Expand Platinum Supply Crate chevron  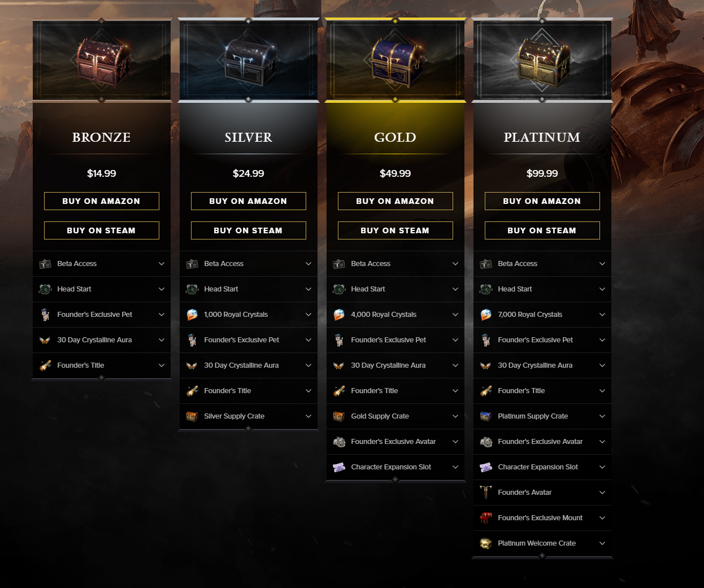pos(602,416)
